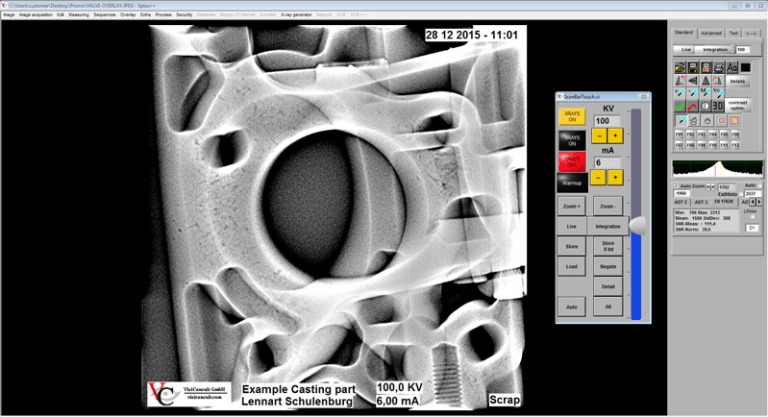The height and width of the screenshot is (417, 768).
Task: Decrease mA with the minus button
Action: 600,177
